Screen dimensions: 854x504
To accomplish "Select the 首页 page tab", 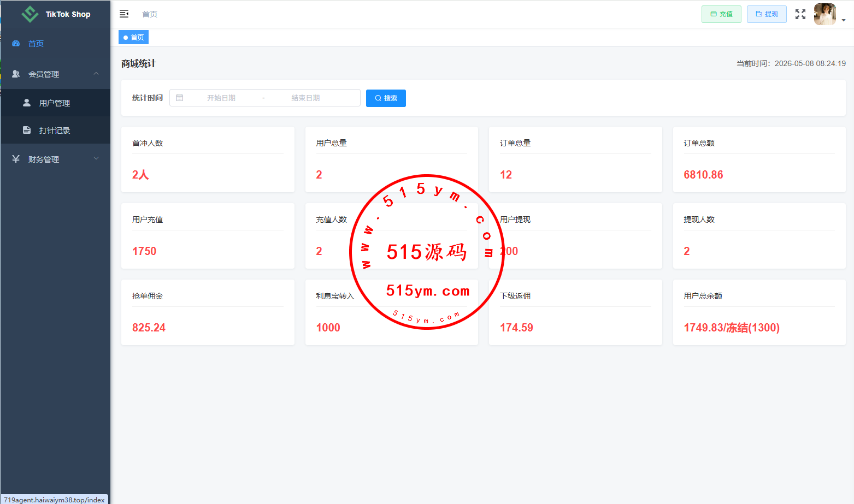I will (133, 37).
